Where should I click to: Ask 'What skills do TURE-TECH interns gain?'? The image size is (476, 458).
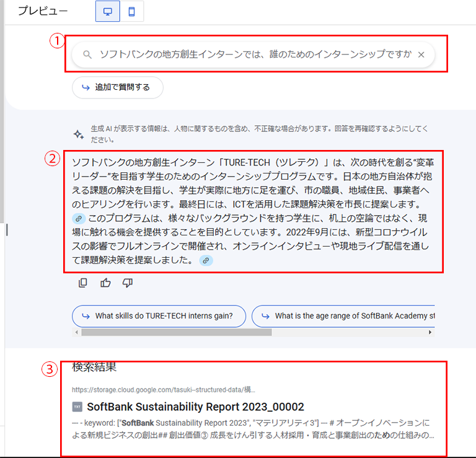pyautogui.click(x=159, y=316)
